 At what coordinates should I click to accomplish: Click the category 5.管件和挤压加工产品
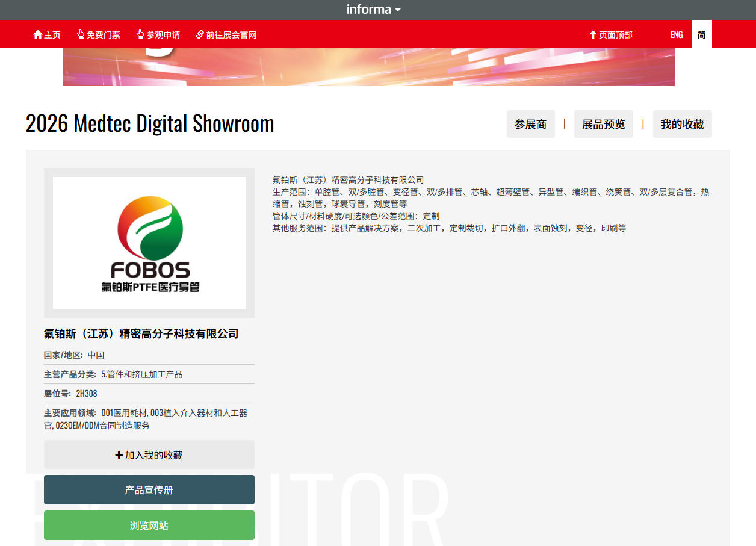coord(142,374)
